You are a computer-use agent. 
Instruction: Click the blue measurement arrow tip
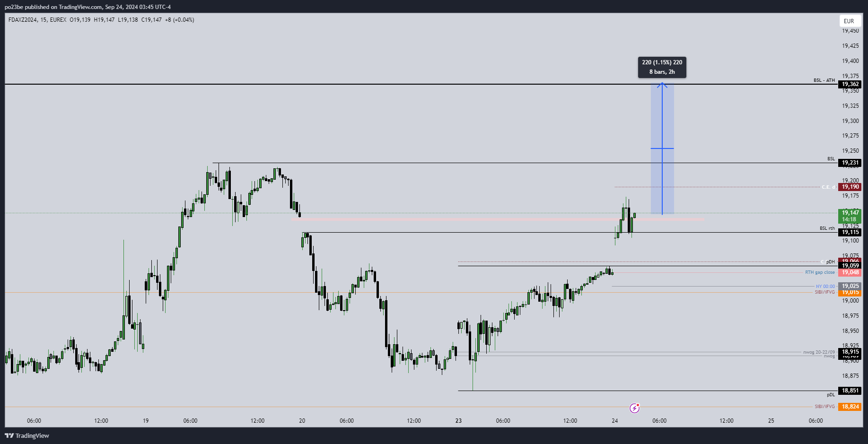click(x=662, y=84)
